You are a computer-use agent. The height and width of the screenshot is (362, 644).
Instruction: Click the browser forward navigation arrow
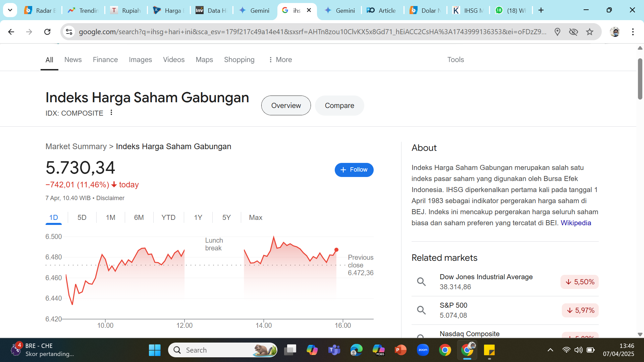click(x=29, y=32)
